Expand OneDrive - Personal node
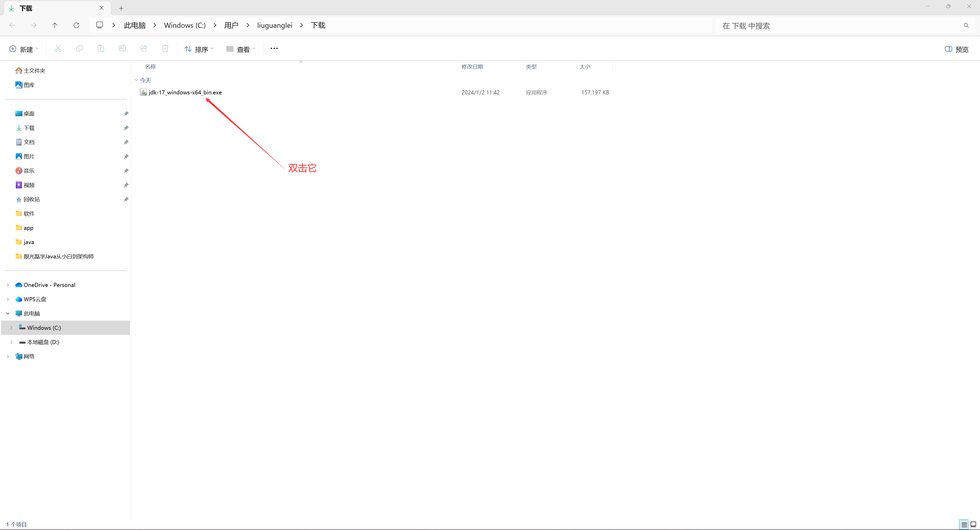980x530 pixels. pyautogui.click(x=8, y=285)
